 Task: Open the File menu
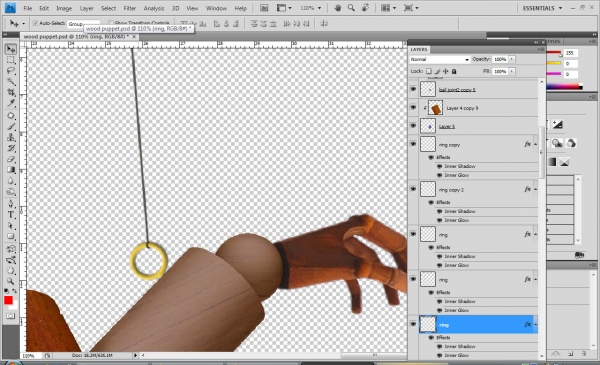coord(28,8)
